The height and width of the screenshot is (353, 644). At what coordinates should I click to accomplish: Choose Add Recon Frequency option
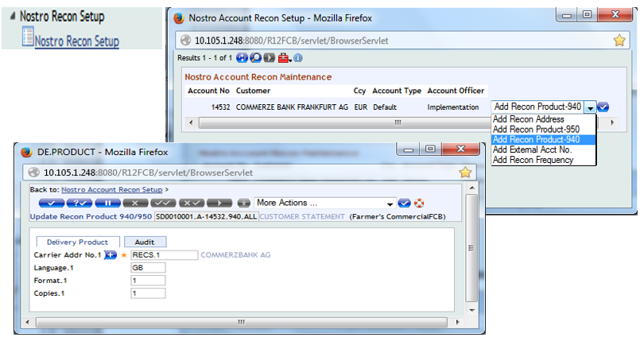[533, 160]
